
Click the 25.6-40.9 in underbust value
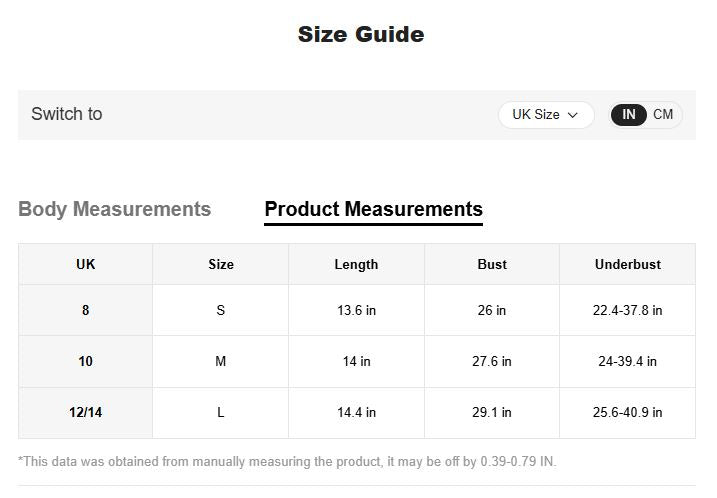627,413
